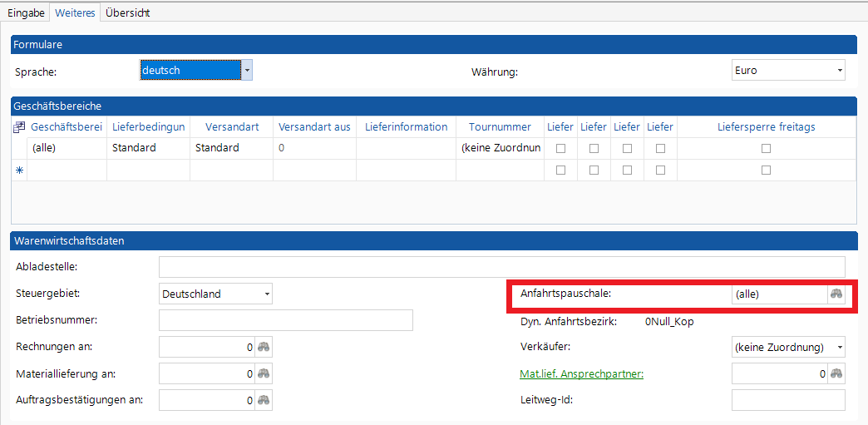Viewport: 868px width, 425px height.
Task: Click binoculars icon next to Anfahrtspauschale
Action: [836, 294]
